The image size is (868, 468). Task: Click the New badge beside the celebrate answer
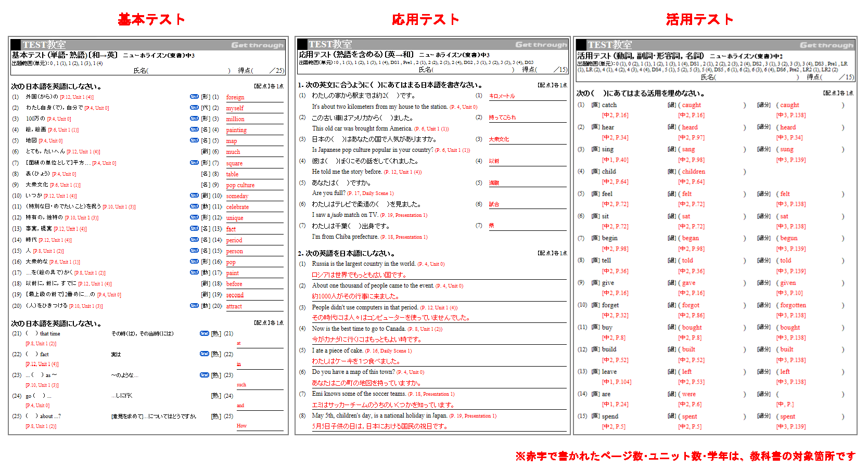click(194, 206)
